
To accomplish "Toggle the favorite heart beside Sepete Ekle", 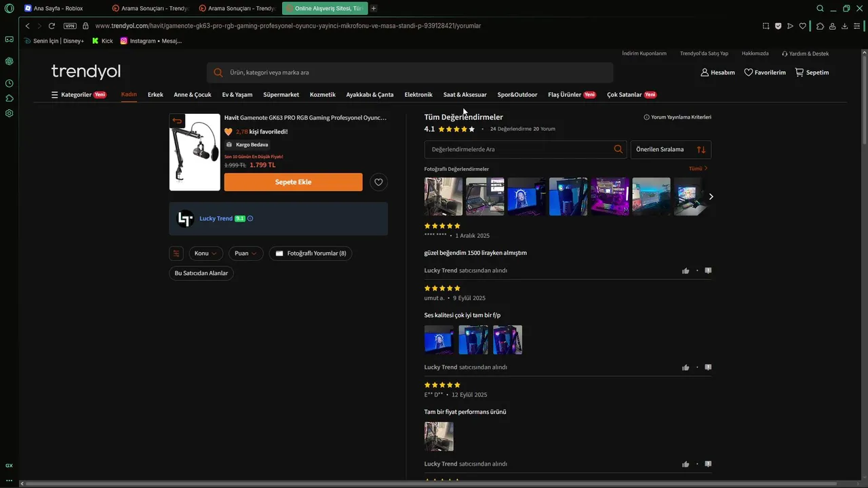I will coord(379,182).
